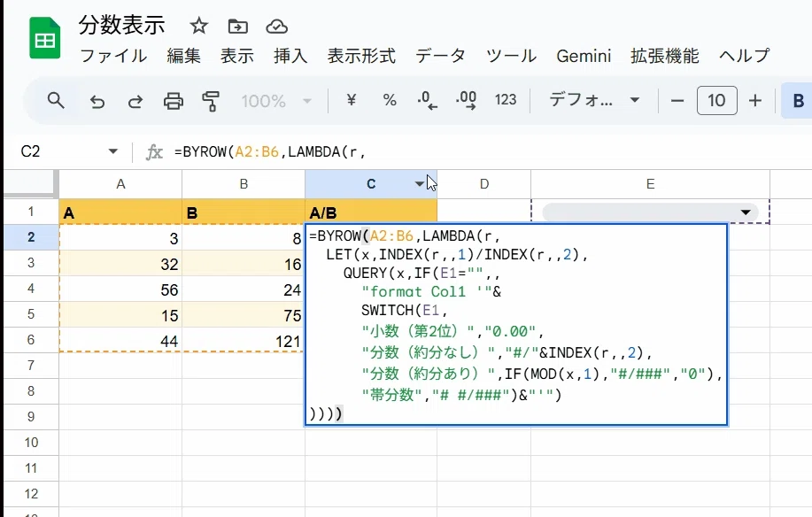The width and height of the screenshot is (812, 517).
Task: Open the Gemini menu
Action: point(584,56)
